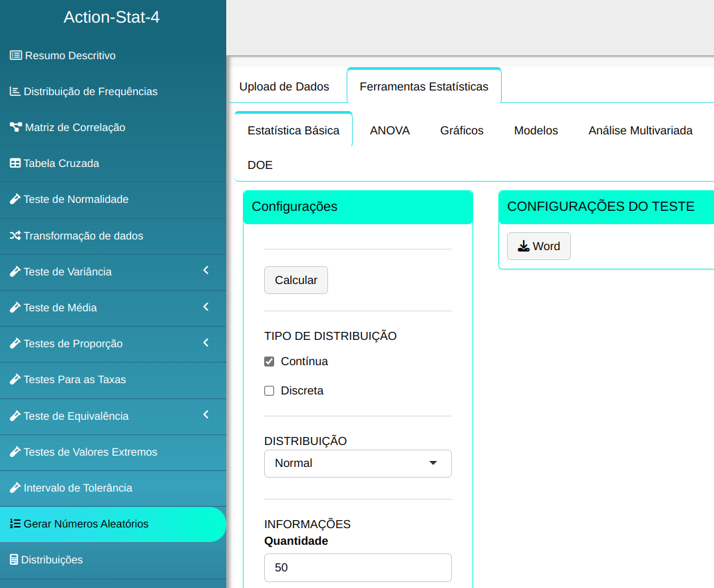Open the Distribuição dropdown set to Normal
The image size is (714, 588).
(357, 464)
